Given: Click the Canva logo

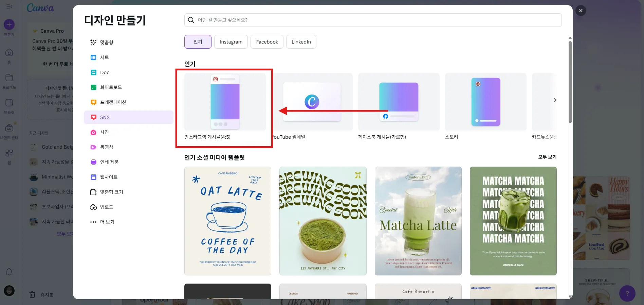Looking at the screenshot, I should tap(40, 8).
